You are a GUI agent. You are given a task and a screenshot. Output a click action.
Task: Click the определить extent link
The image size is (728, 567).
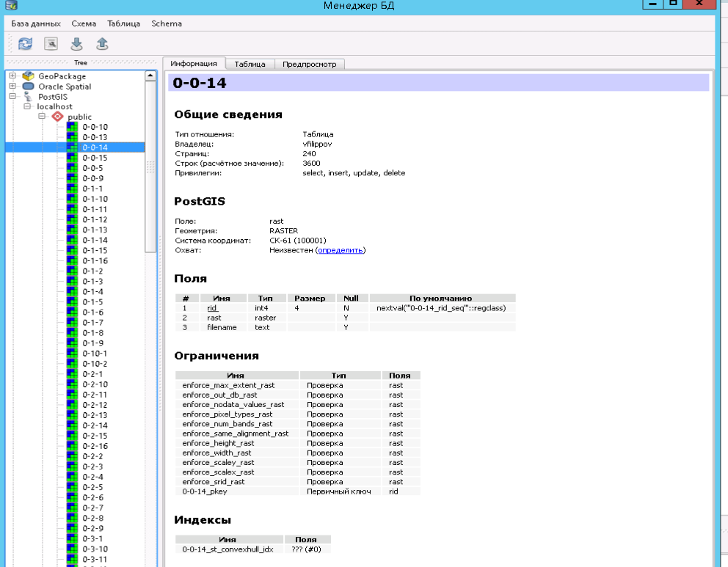point(340,250)
